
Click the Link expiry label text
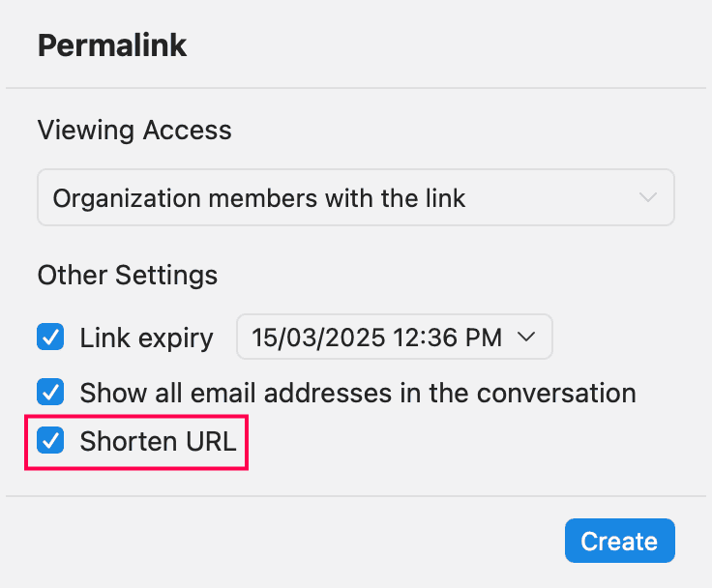[x=146, y=338]
